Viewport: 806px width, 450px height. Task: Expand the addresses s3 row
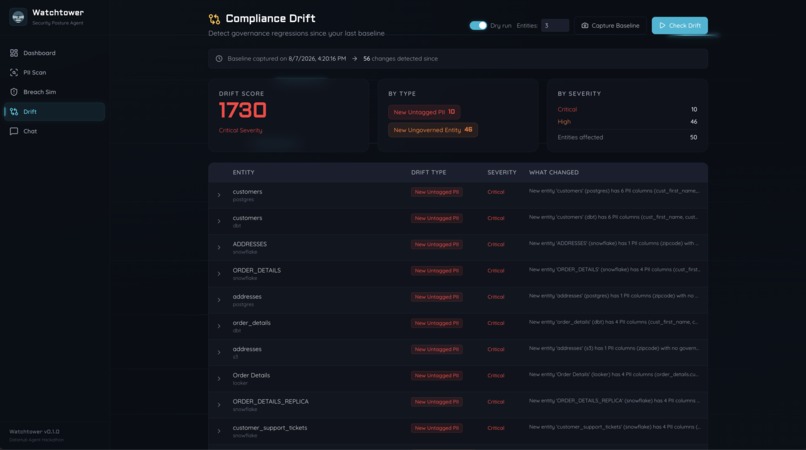[x=219, y=352]
